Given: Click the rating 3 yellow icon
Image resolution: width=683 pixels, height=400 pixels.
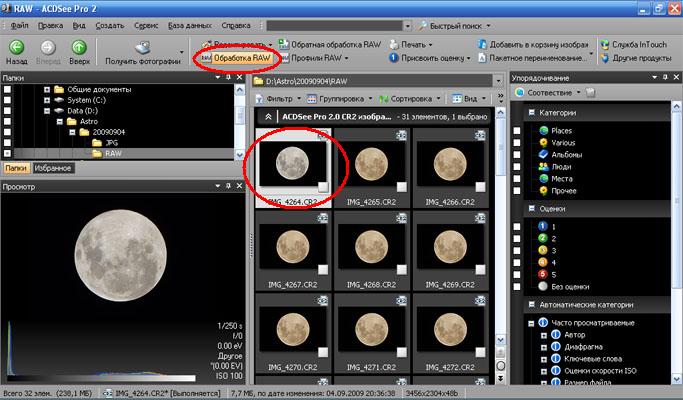Looking at the screenshot, I should [542, 251].
